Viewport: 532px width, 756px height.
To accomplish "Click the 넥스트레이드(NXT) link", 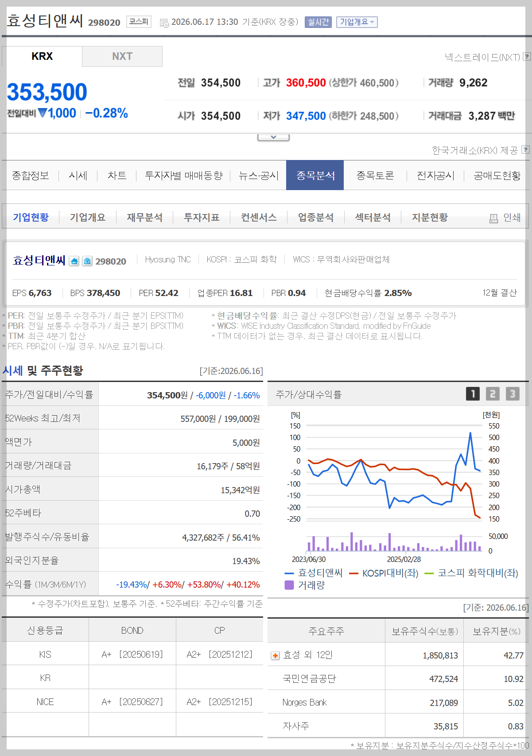I will [482, 57].
